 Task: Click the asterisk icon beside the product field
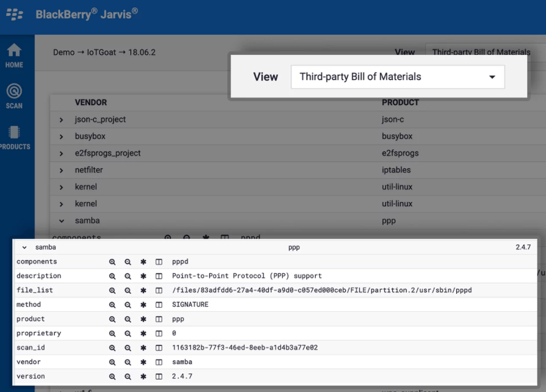tap(143, 319)
